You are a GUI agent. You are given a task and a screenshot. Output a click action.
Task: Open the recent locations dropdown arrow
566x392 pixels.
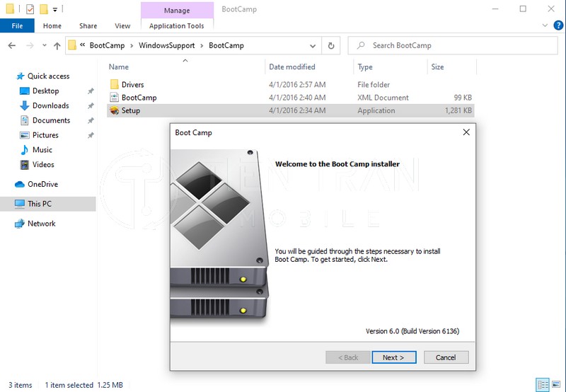45,45
